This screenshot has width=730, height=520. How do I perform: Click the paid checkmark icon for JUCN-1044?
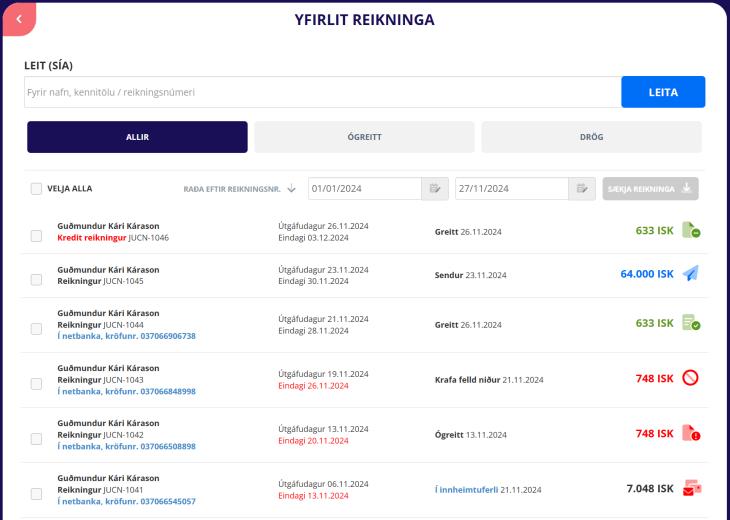[690, 323]
